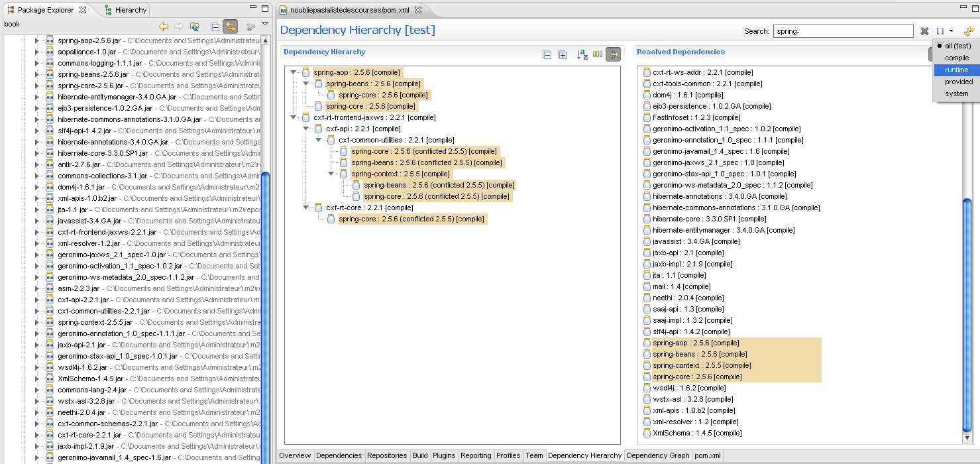Collapse the cxf-rt-frontend-jaxws tree node
This screenshot has width=980, height=464.
point(294,117)
